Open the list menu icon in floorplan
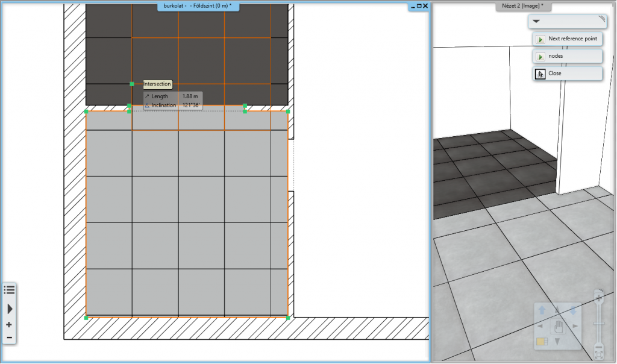 coord(9,290)
